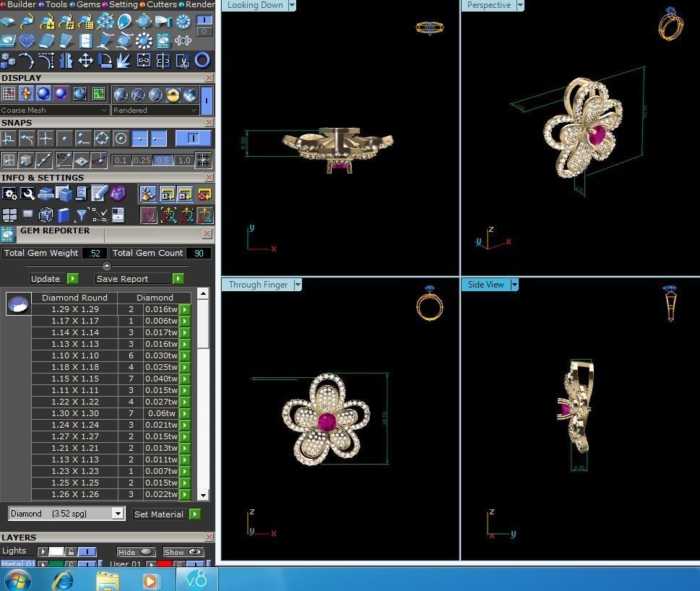700x591 pixels.
Task: Open the Render menu
Action: tap(197, 4)
